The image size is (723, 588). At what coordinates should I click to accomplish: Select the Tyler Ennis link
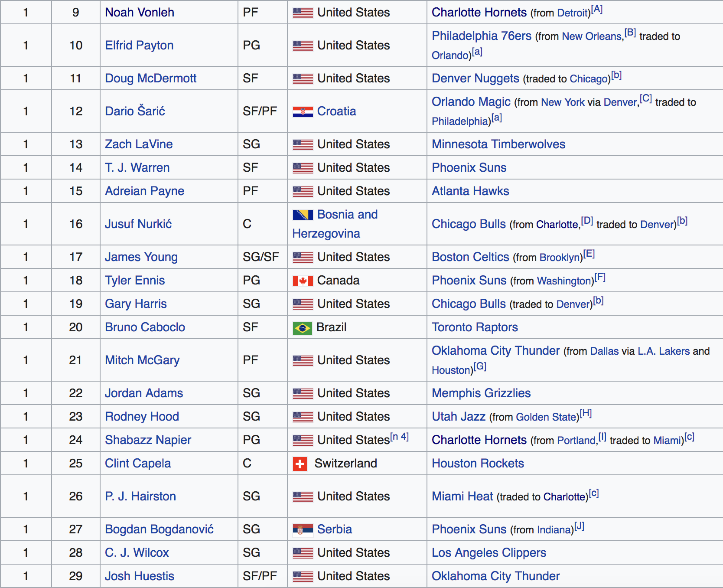pos(135,280)
